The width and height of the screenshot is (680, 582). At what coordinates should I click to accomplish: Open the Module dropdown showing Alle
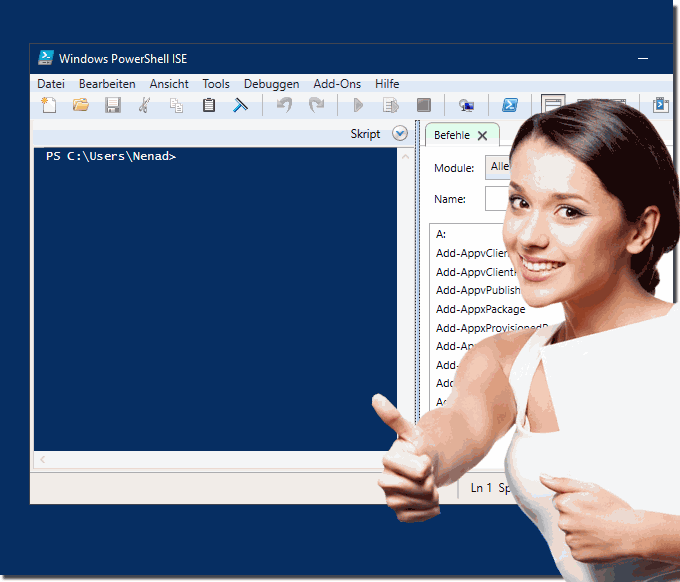(x=499, y=167)
